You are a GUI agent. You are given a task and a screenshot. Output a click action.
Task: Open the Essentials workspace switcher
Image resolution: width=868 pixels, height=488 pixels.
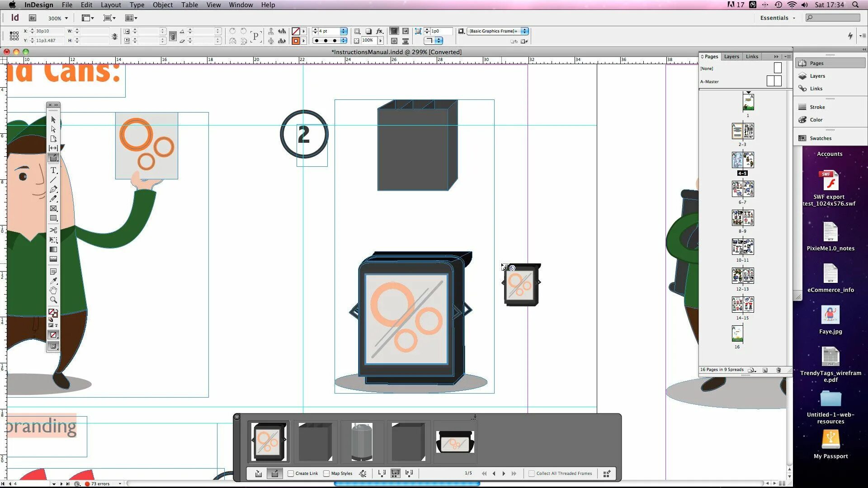777,18
